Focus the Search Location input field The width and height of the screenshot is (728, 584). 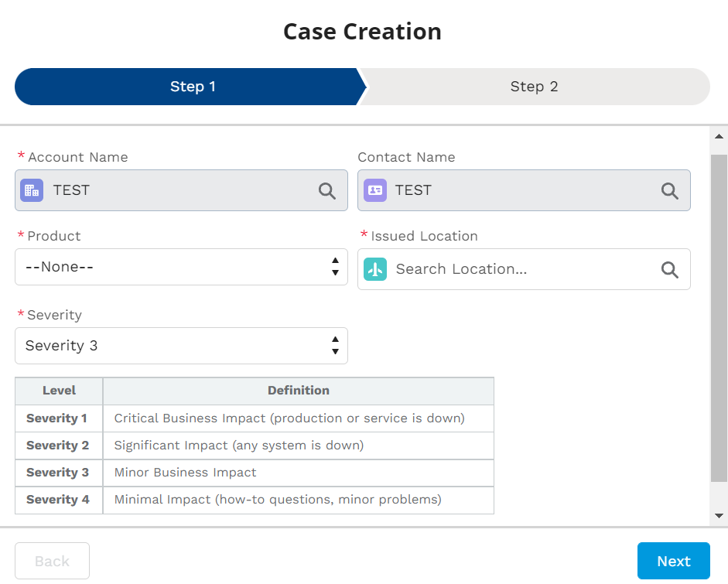click(518, 269)
